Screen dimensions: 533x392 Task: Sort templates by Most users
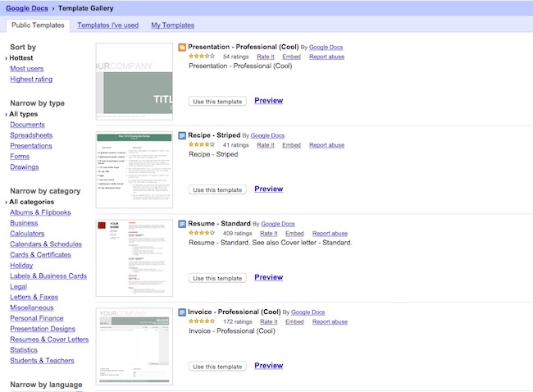[x=27, y=69]
